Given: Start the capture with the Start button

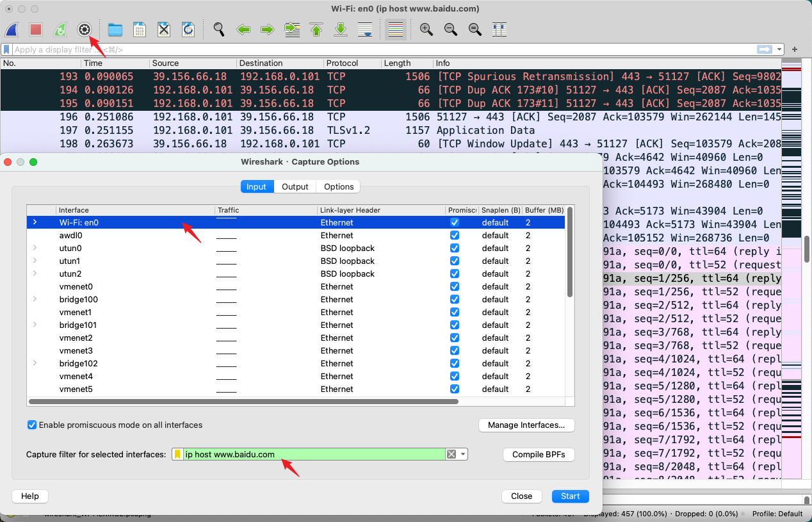Looking at the screenshot, I should coord(571,496).
